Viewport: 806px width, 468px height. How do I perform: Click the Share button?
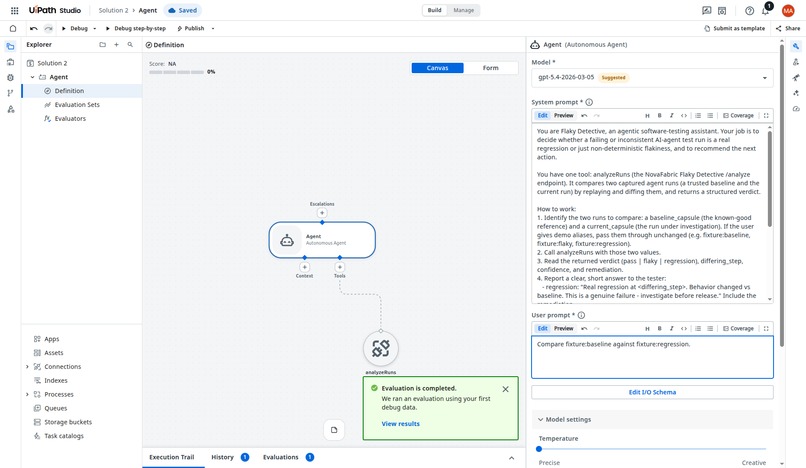coord(787,28)
